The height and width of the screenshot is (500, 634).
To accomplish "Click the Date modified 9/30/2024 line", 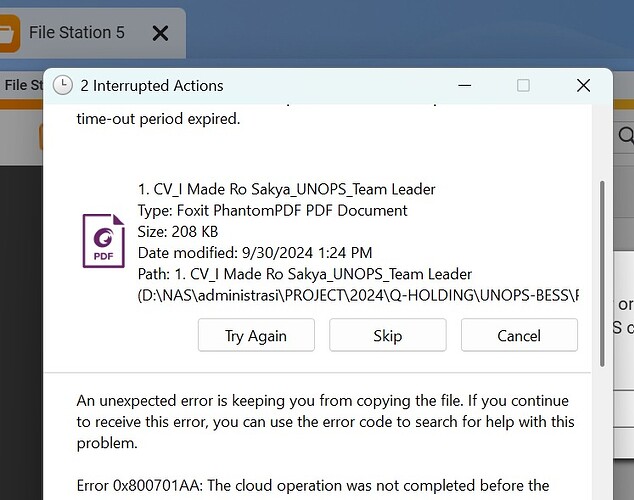I will click(x=255, y=253).
